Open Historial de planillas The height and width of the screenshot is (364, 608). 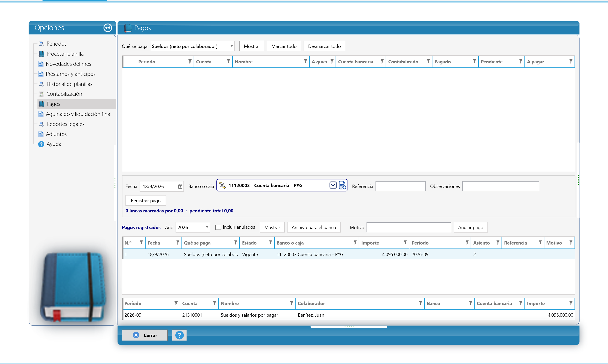click(x=69, y=84)
